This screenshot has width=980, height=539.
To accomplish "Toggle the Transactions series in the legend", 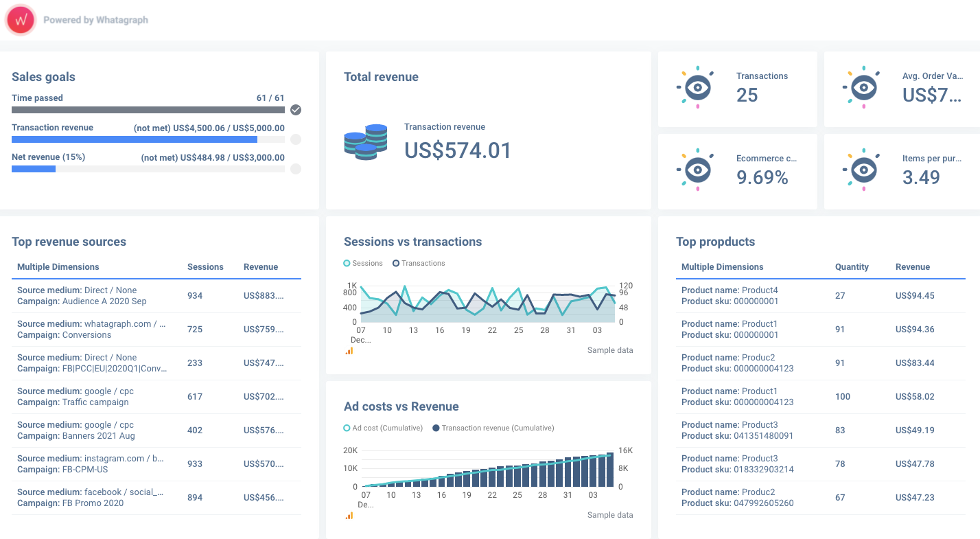I will point(419,263).
